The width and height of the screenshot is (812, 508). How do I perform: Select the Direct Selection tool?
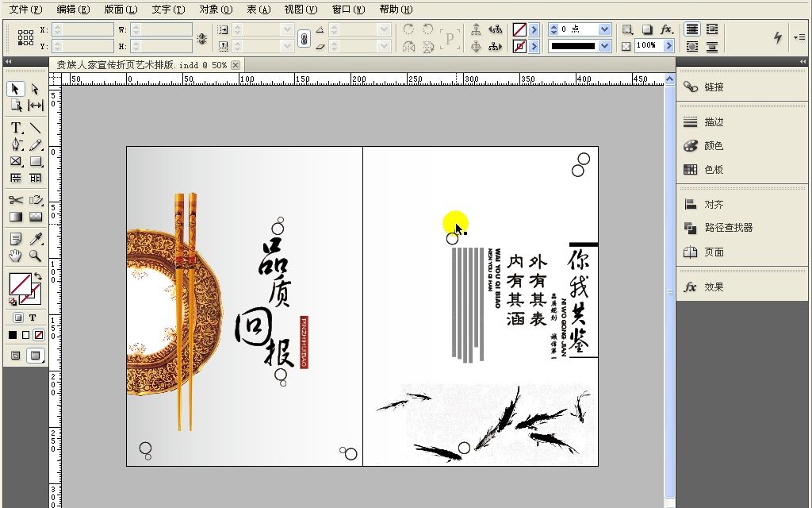pos(35,87)
